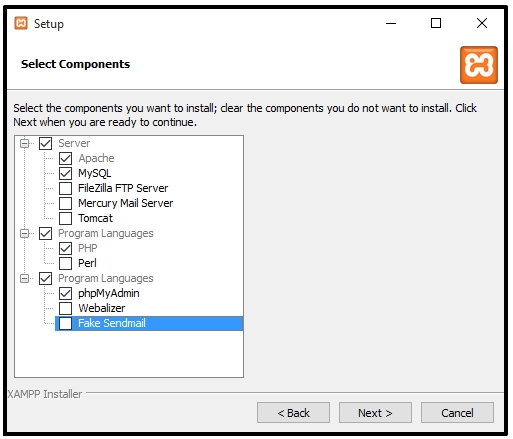
Task: Check the Mercury Mail Server option
Action: click(x=65, y=203)
